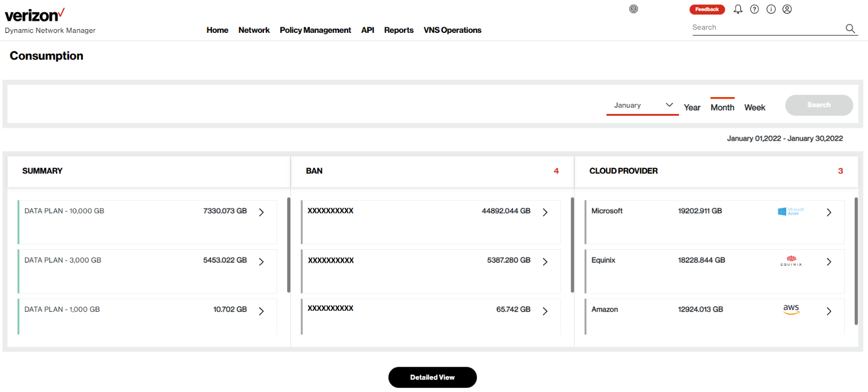The width and height of the screenshot is (868, 392).
Task: Click the Microsoft Azure logo
Action: pyautogui.click(x=790, y=211)
